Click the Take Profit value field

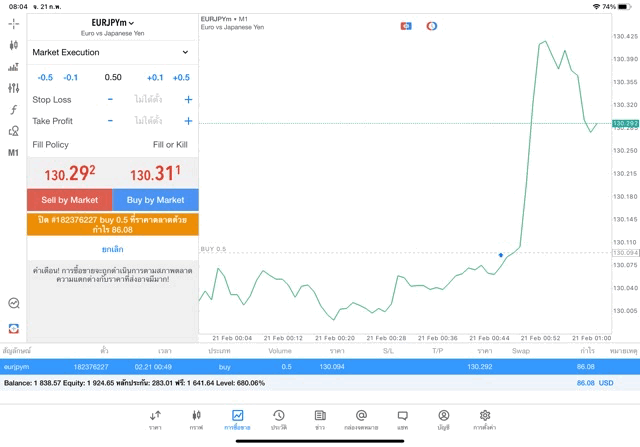[x=149, y=121]
